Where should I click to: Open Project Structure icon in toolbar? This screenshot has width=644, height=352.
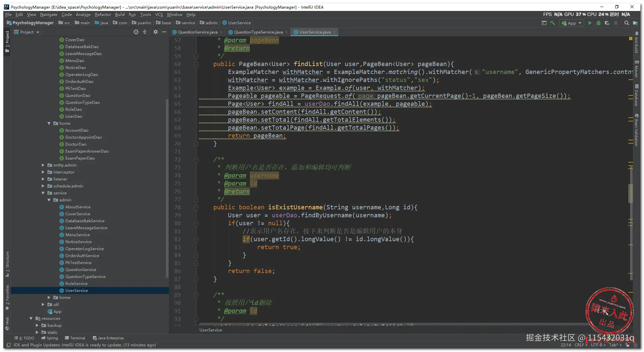(635, 23)
